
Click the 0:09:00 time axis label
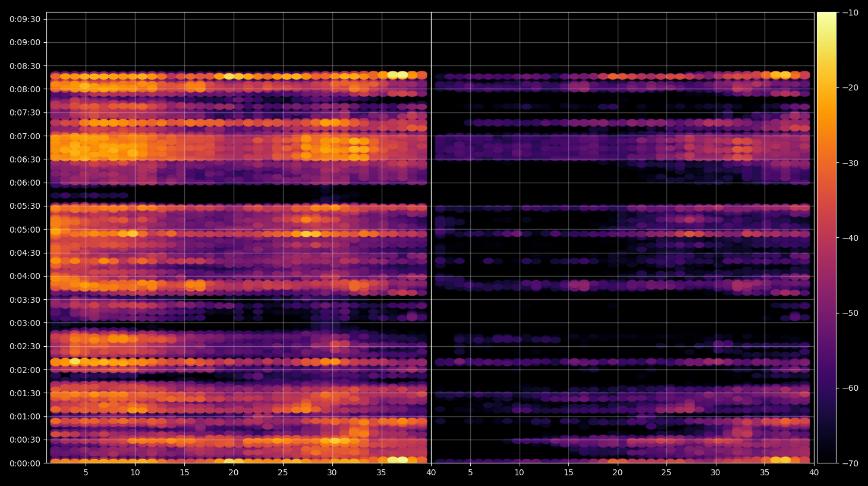coord(25,42)
